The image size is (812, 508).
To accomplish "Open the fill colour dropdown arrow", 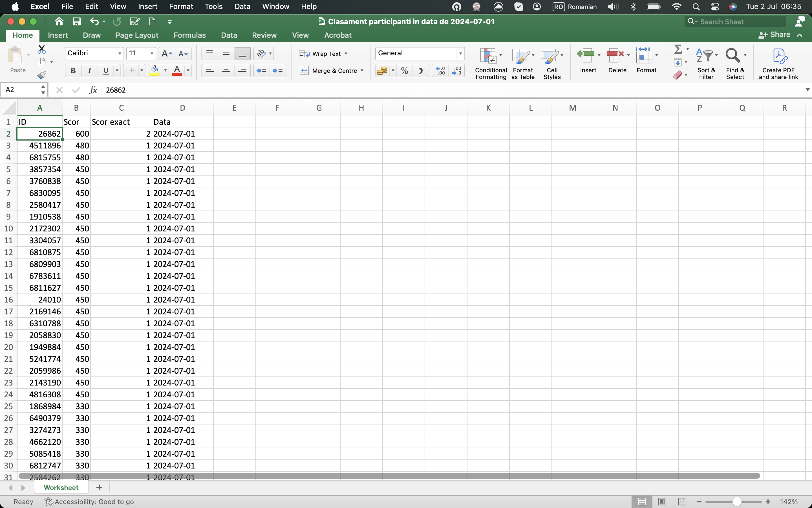I will pyautogui.click(x=165, y=71).
